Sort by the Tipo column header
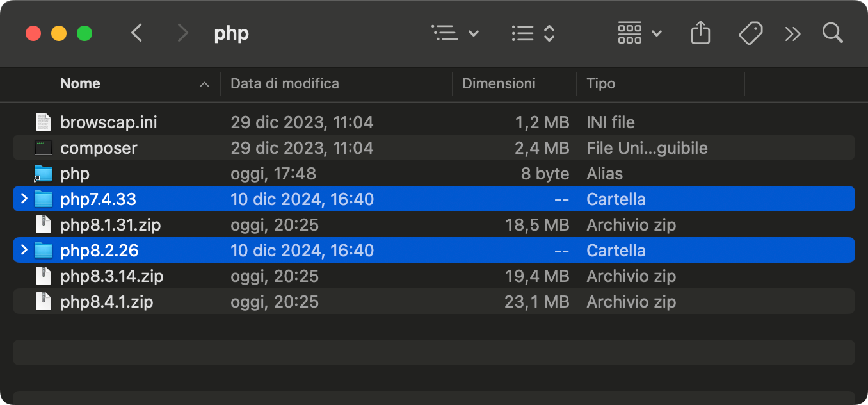Image resolution: width=868 pixels, height=405 pixels. [600, 83]
